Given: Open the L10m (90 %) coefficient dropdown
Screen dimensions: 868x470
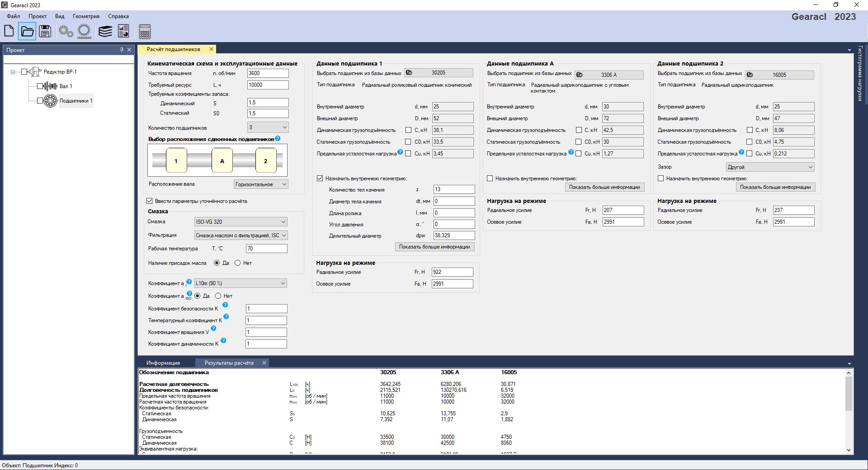Looking at the screenshot, I should (241, 283).
